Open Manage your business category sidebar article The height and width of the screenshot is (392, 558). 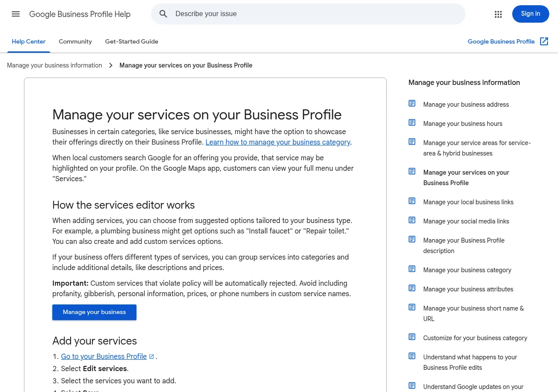click(x=467, y=270)
